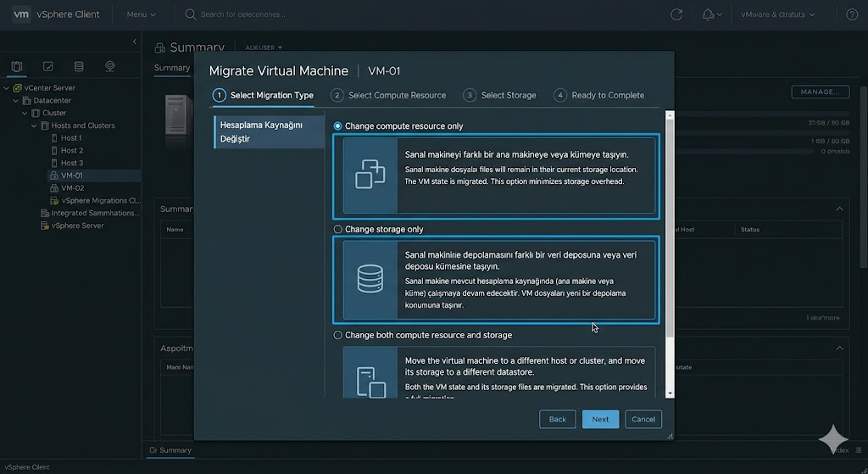Screen dimensions: 868x474
Task: Collapse the left navigation panel arrow
Action: click(x=135, y=42)
